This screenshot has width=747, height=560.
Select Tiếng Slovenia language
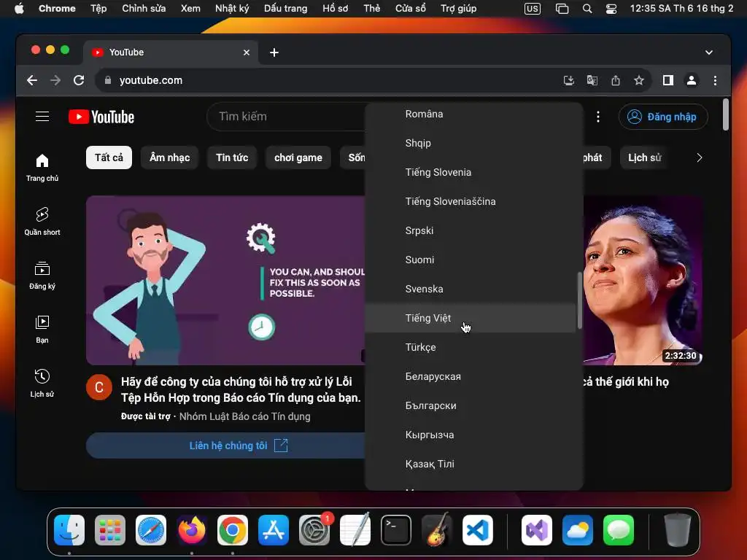[471, 172]
